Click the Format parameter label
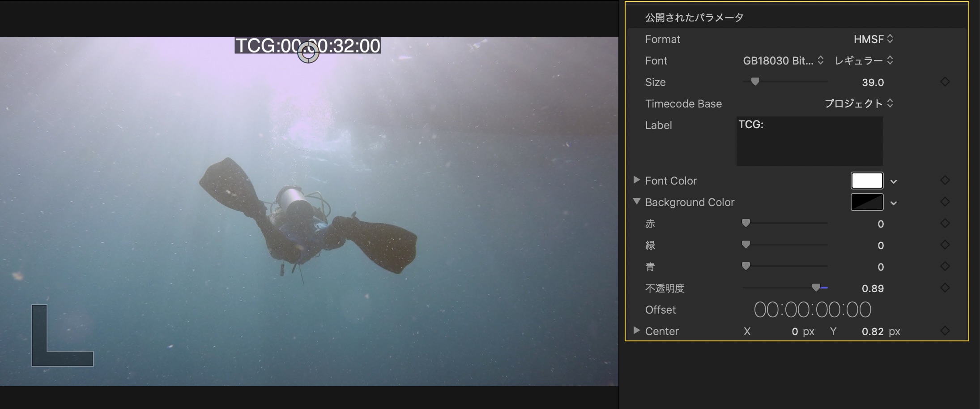Image resolution: width=980 pixels, height=409 pixels. [x=662, y=39]
